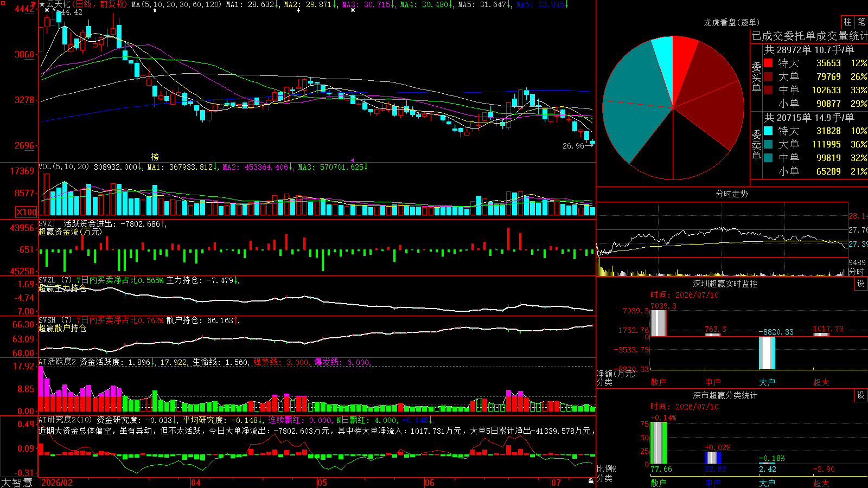Click the 07 month mark on the time axis

pyautogui.click(x=556, y=483)
